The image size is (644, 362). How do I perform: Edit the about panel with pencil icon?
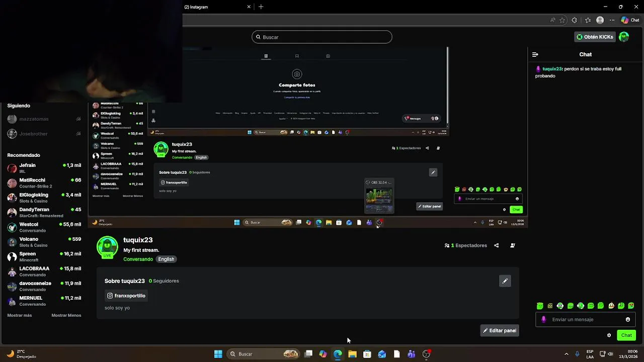505,281
